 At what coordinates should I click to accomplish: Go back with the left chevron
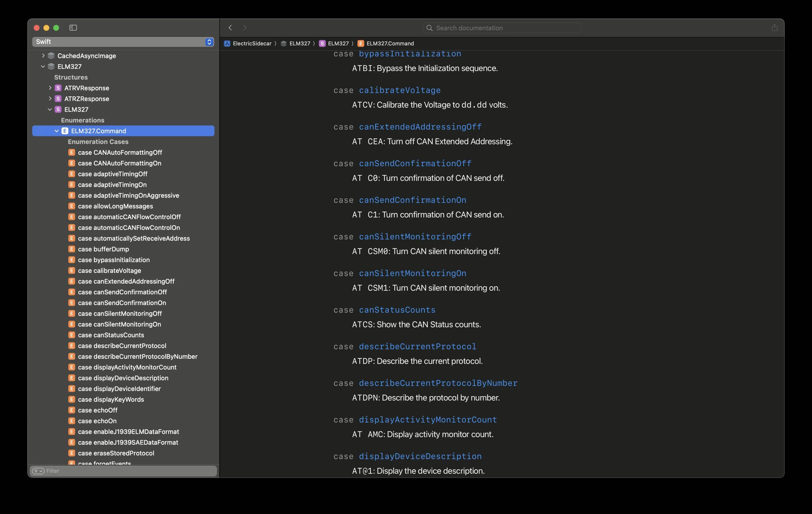tap(230, 28)
